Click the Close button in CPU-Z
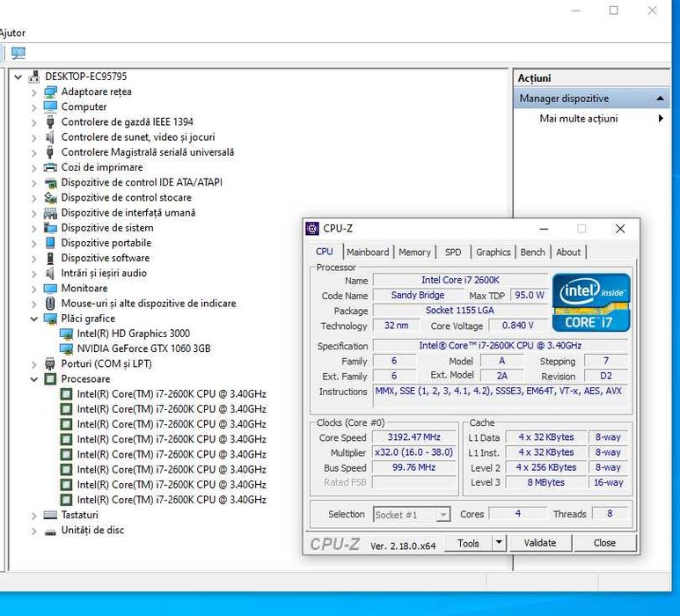Viewport: 680px width, 616px height. (604, 543)
